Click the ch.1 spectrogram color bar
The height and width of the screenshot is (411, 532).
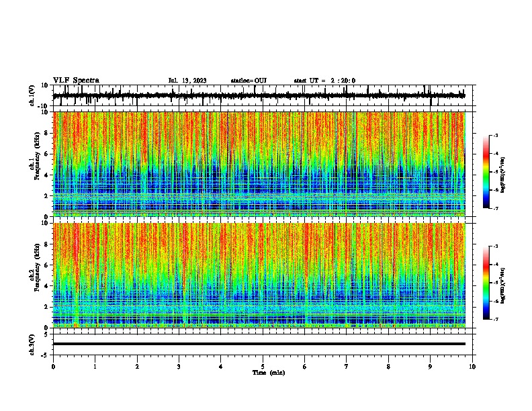pos(486,172)
